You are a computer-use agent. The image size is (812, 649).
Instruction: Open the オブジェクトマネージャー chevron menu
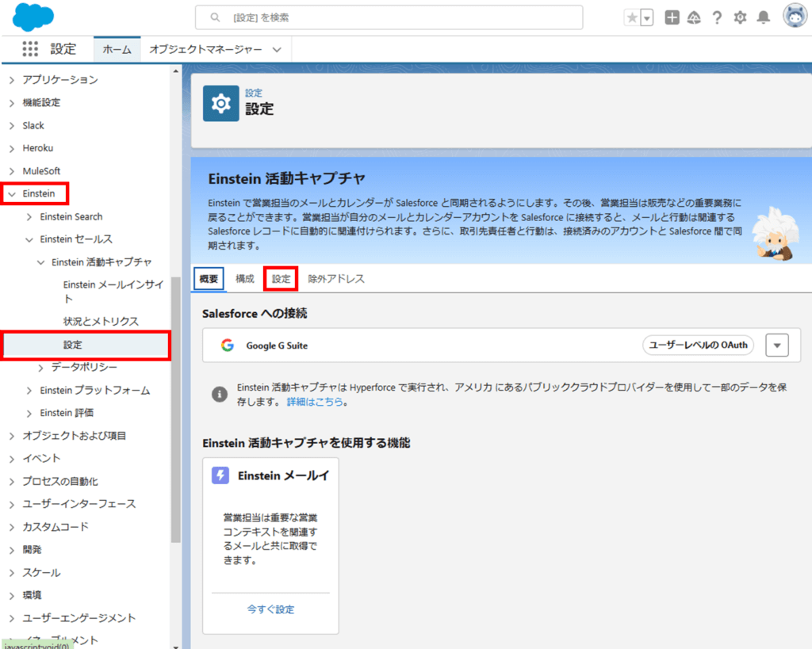pyautogui.click(x=275, y=48)
